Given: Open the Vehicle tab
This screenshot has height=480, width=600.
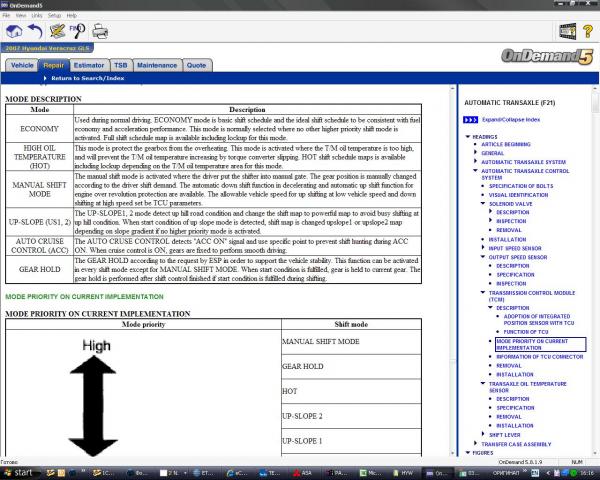Looking at the screenshot, I should tap(22, 65).
